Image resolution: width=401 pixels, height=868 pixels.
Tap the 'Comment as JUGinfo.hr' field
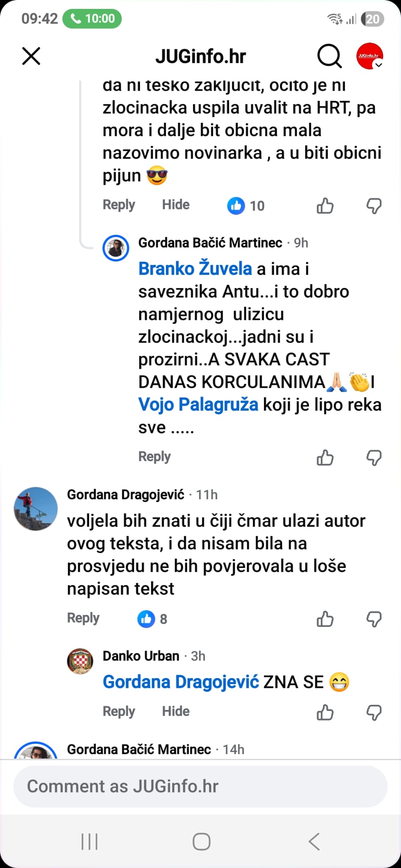(x=200, y=787)
